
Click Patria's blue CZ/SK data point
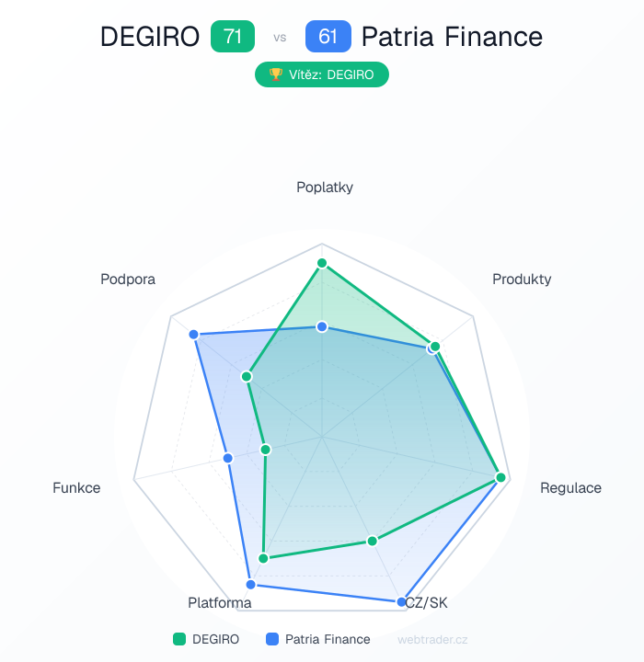click(x=402, y=602)
